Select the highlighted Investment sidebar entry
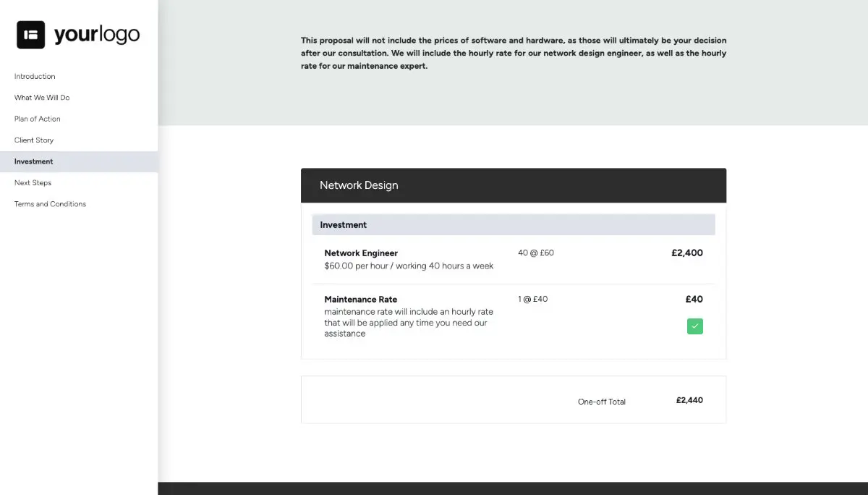The height and width of the screenshot is (495, 868). coord(33,161)
